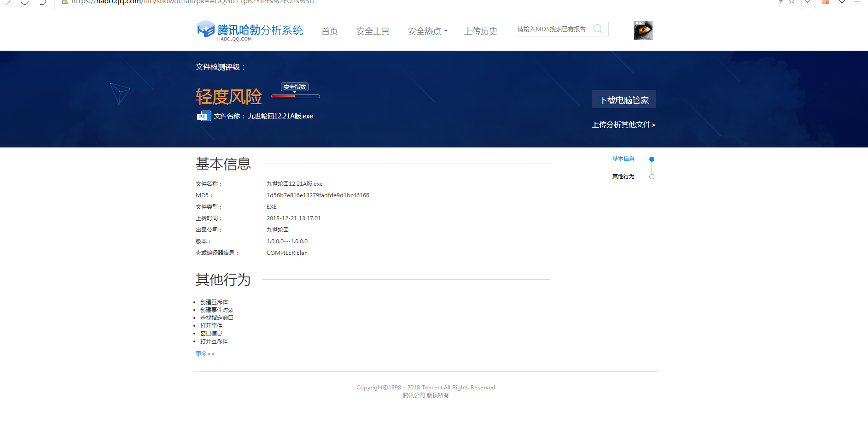This screenshot has width=868, height=441.
Task: Click upload time 2018-12-21 13:17:01
Action: (294, 218)
